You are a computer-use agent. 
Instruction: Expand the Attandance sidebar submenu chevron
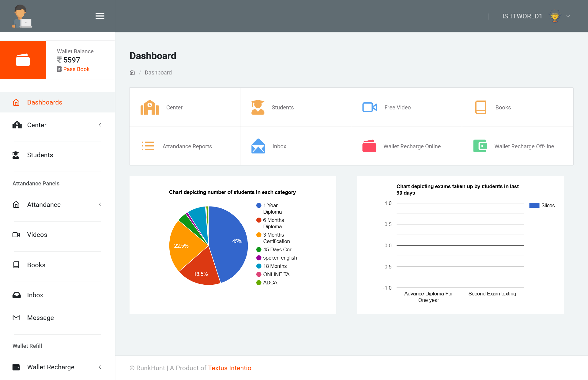[x=100, y=204]
